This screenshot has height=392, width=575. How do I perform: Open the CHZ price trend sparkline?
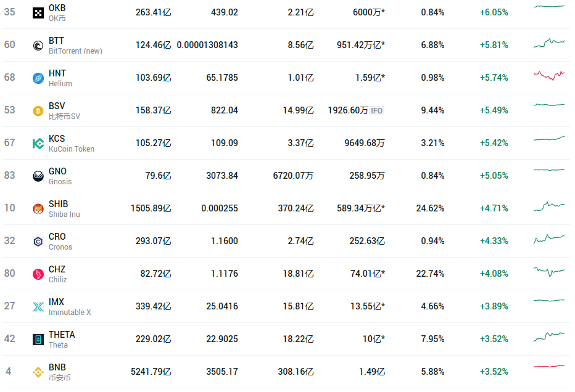[548, 271]
